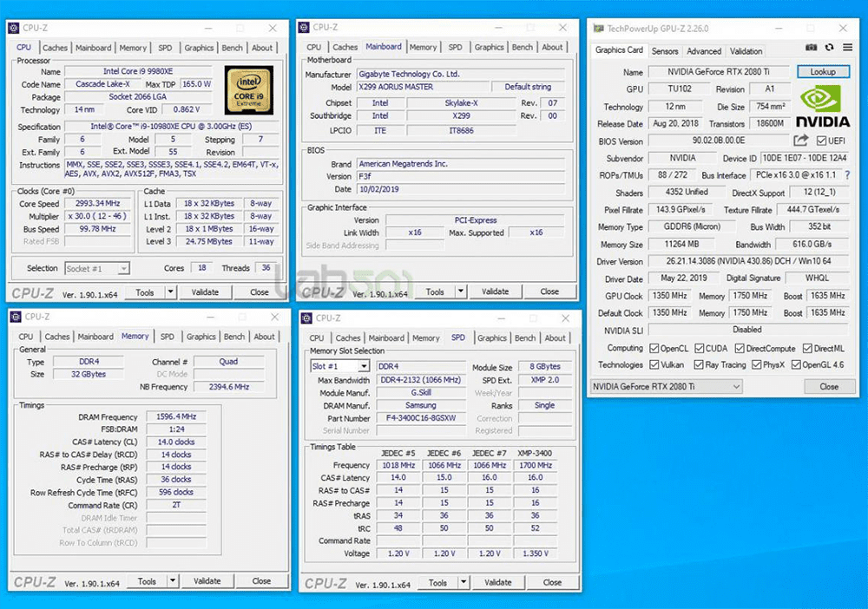Viewport: 868px width, 609px height.
Task: Click Validate in the SPD window
Action: tap(497, 582)
